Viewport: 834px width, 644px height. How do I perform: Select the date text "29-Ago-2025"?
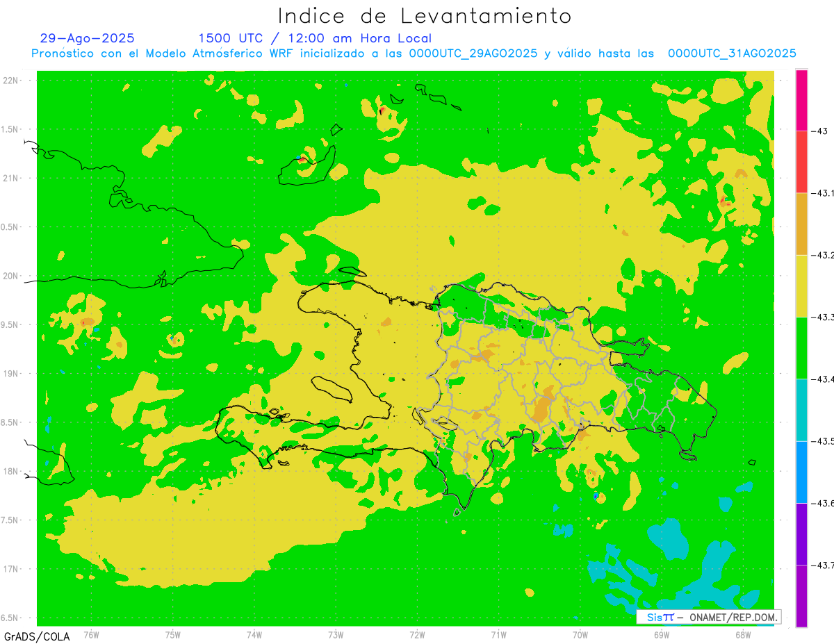coord(88,38)
